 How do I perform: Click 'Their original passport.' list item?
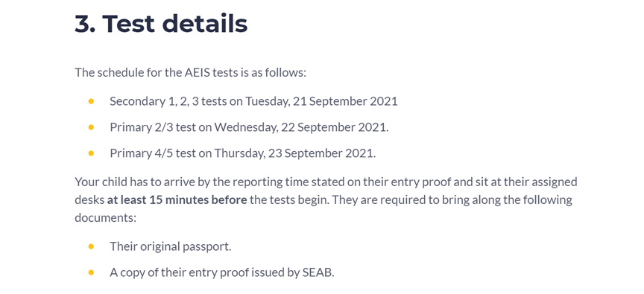tap(171, 247)
